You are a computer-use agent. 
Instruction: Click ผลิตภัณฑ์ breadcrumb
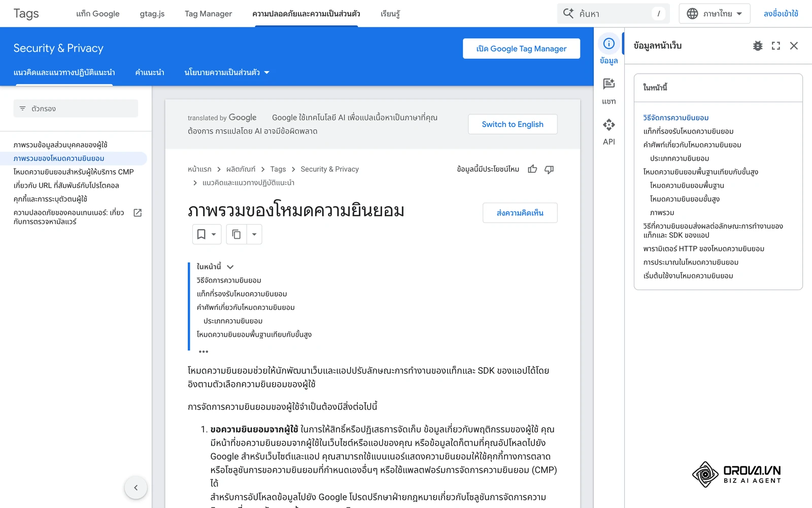[241, 169]
